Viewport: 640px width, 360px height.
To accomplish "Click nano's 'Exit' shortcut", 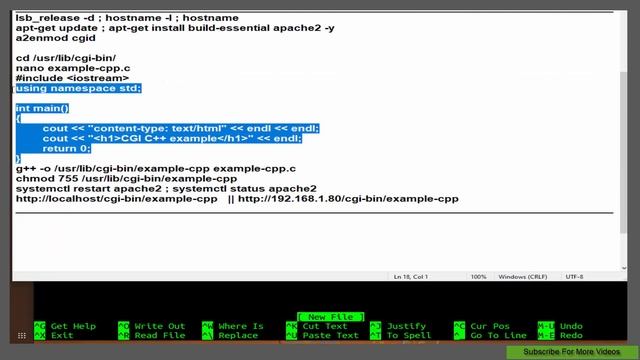I will (x=54, y=336).
